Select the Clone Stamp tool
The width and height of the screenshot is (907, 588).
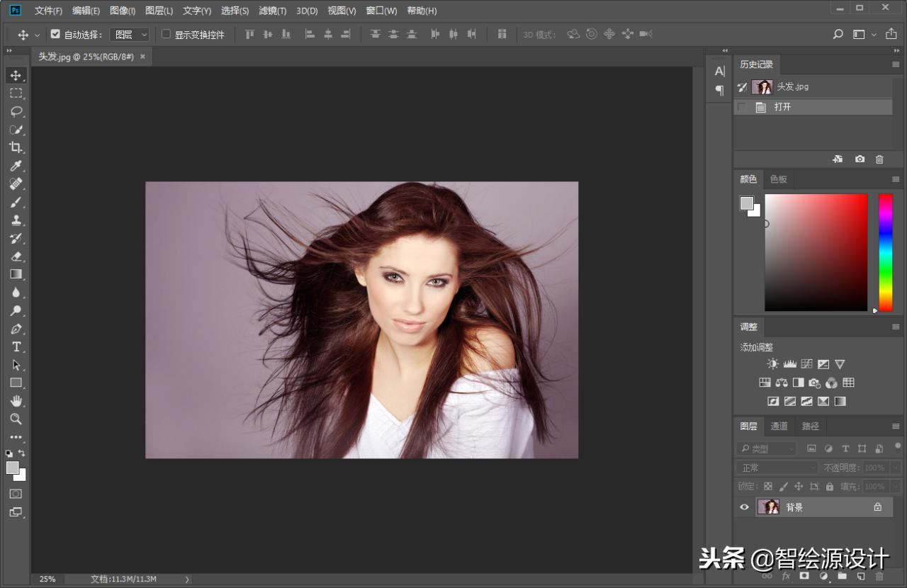point(16,220)
